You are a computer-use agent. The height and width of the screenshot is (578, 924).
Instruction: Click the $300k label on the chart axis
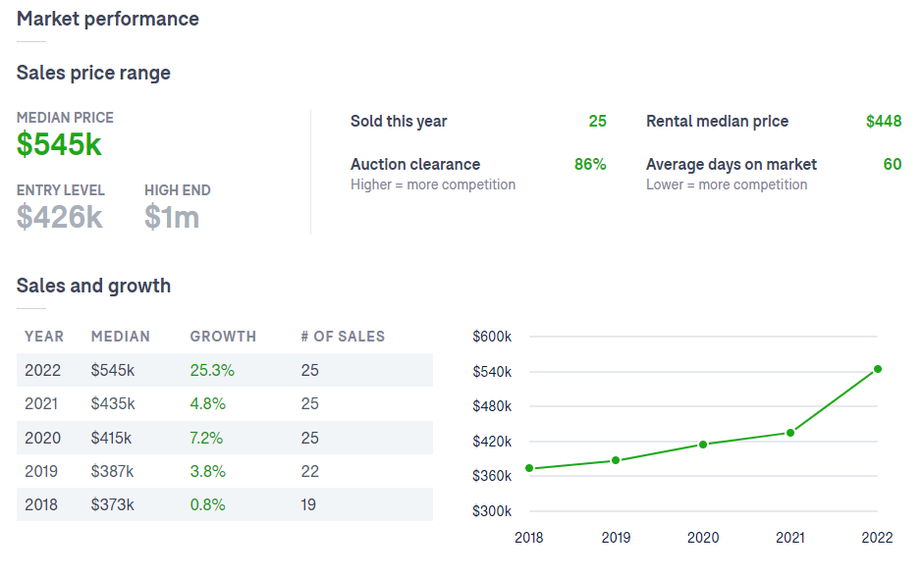[492, 511]
